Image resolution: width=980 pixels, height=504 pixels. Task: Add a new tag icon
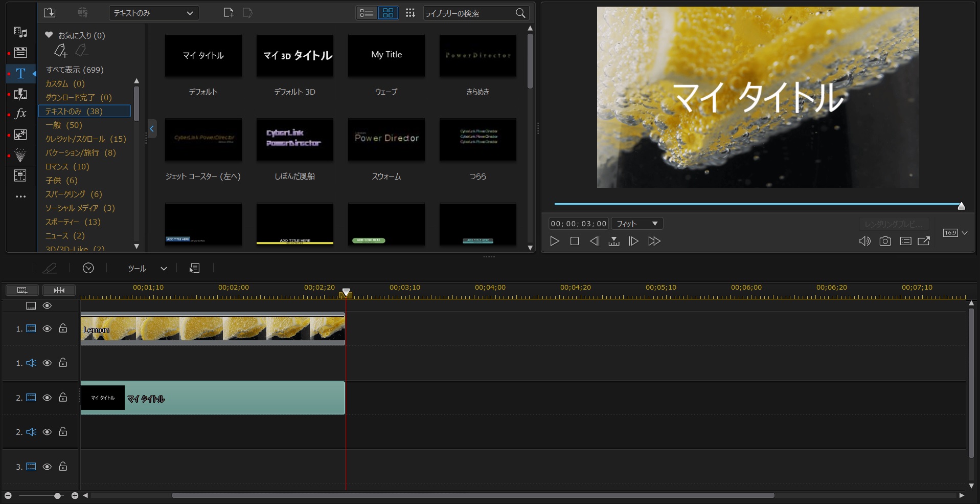[61, 51]
